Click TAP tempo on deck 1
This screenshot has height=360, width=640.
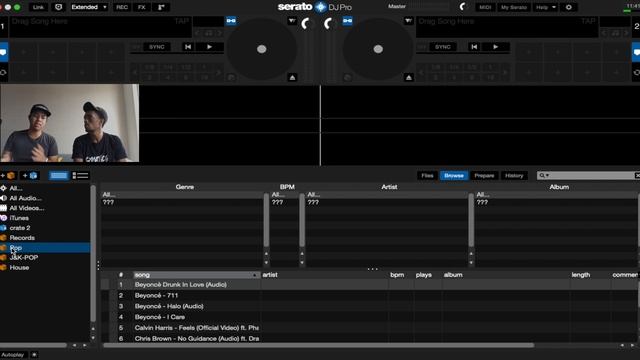click(182, 21)
